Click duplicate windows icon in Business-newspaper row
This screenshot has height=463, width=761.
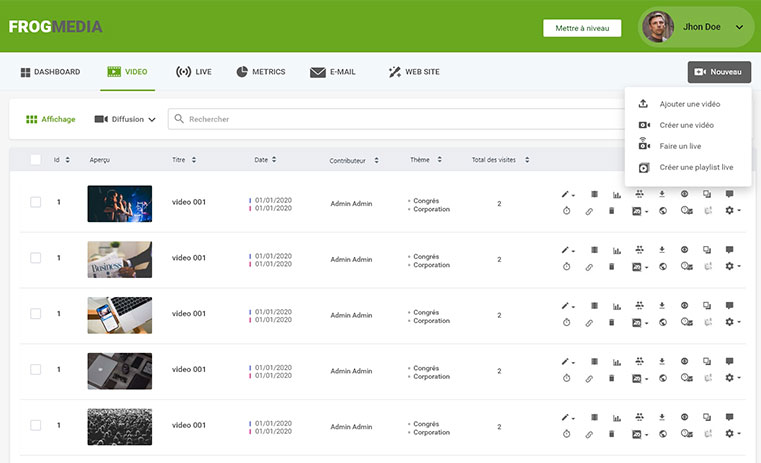click(x=707, y=250)
